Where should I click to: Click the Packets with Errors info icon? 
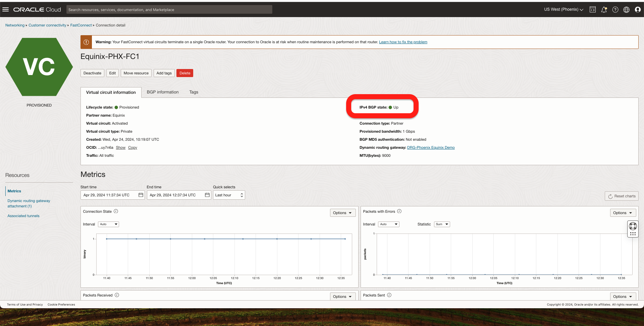(x=399, y=211)
